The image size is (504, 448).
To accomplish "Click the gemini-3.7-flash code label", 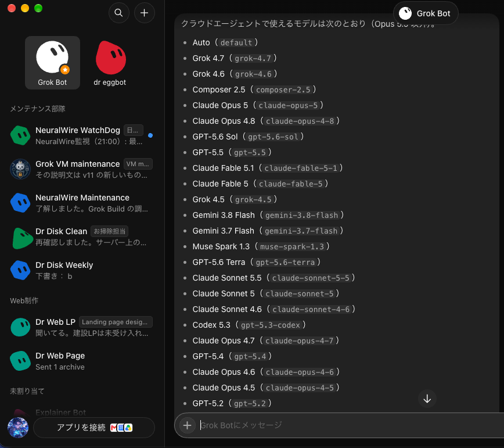I will pyautogui.click(x=301, y=231).
